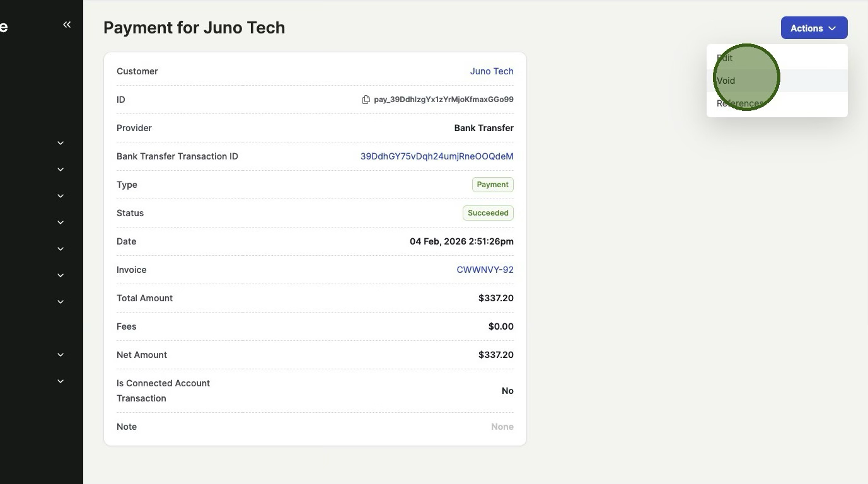Expand the bottommost sidebar section chevron

[x=61, y=381]
